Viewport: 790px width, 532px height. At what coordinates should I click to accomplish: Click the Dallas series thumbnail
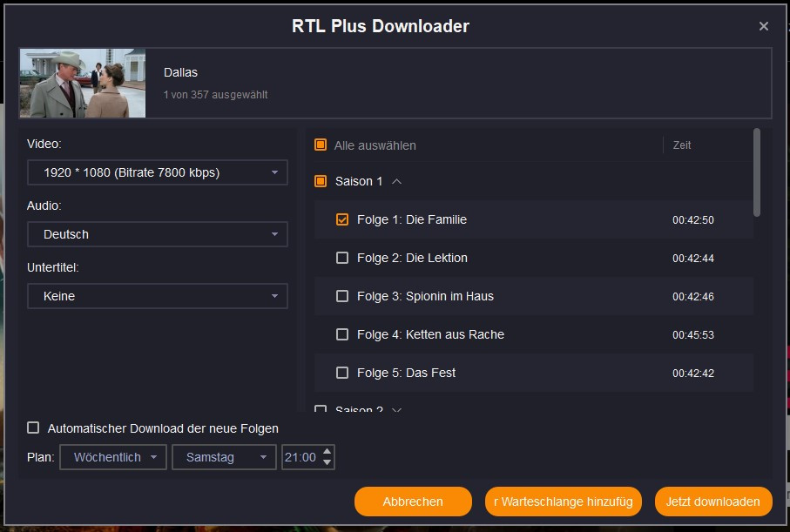[x=83, y=83]
